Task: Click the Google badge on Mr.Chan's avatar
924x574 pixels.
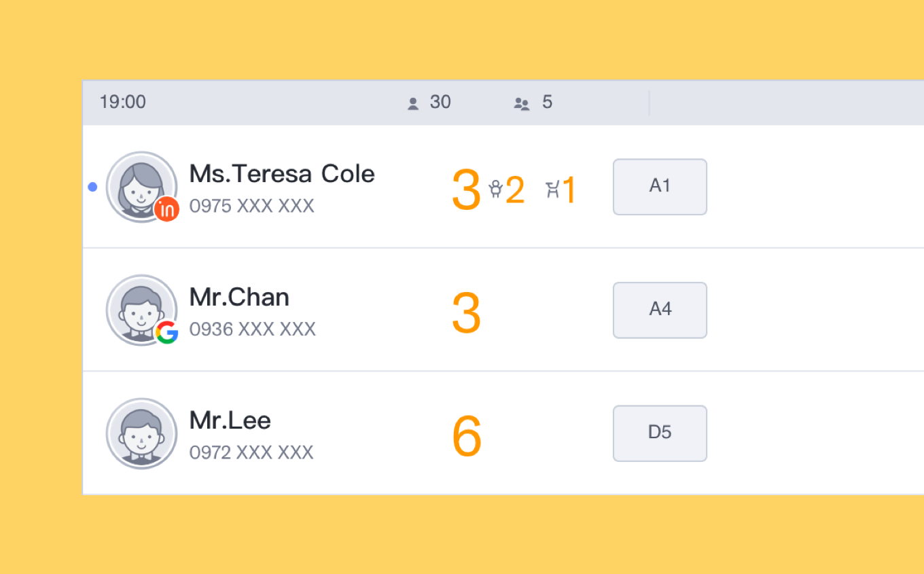Action: tap(166, 332)
